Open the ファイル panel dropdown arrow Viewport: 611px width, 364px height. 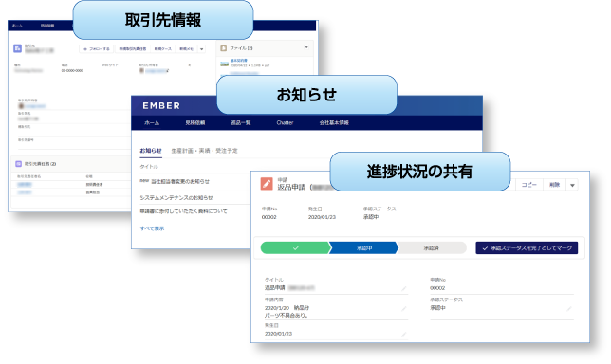tap(306, 47)
